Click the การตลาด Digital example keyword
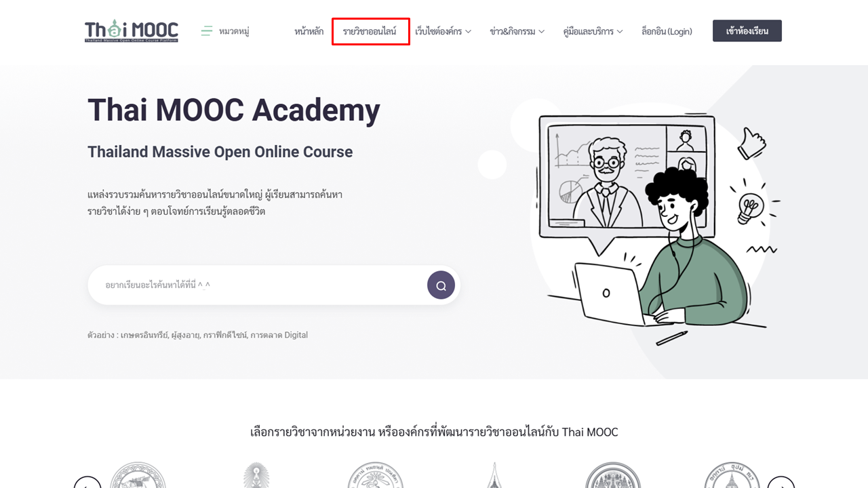 pos(279,335)
